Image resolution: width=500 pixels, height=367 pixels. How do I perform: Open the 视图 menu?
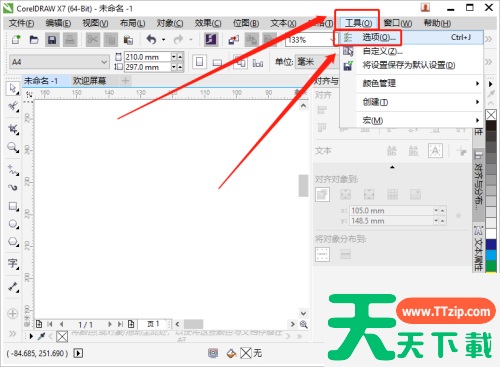(96, 23)
